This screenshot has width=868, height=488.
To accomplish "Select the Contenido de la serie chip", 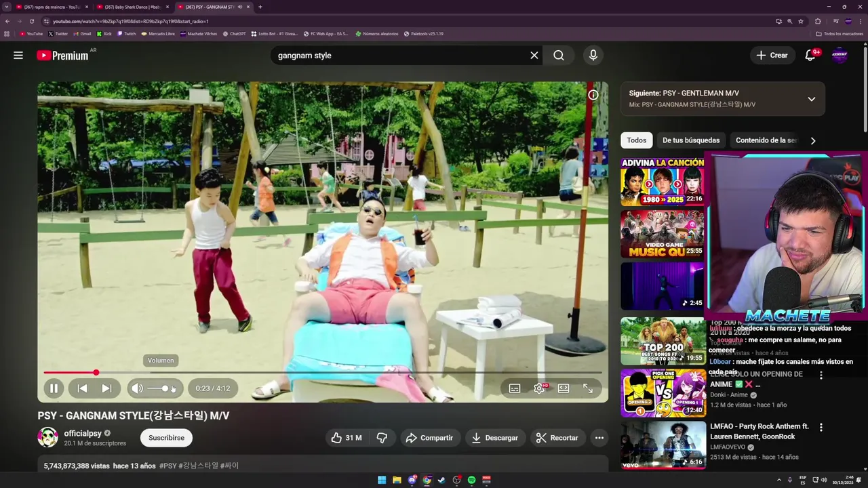I will coord(766,140).
